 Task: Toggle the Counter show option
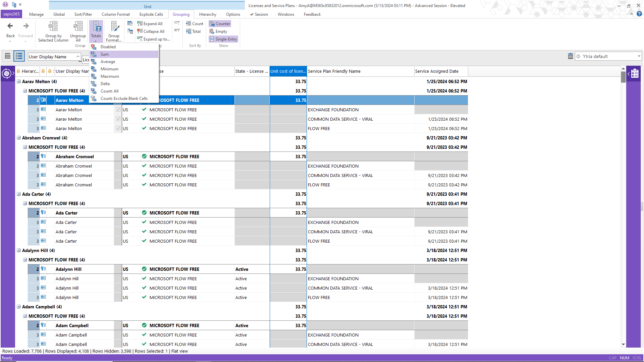[220, 23]
